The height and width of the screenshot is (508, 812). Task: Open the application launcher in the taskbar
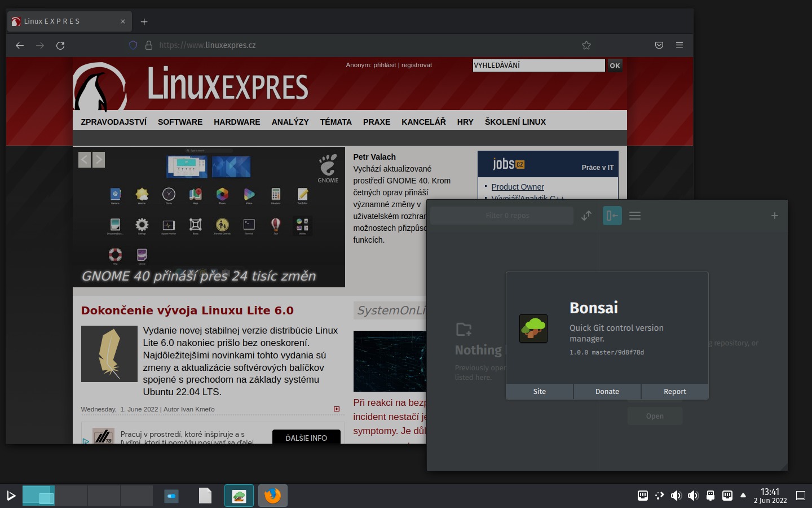point(11,496)
